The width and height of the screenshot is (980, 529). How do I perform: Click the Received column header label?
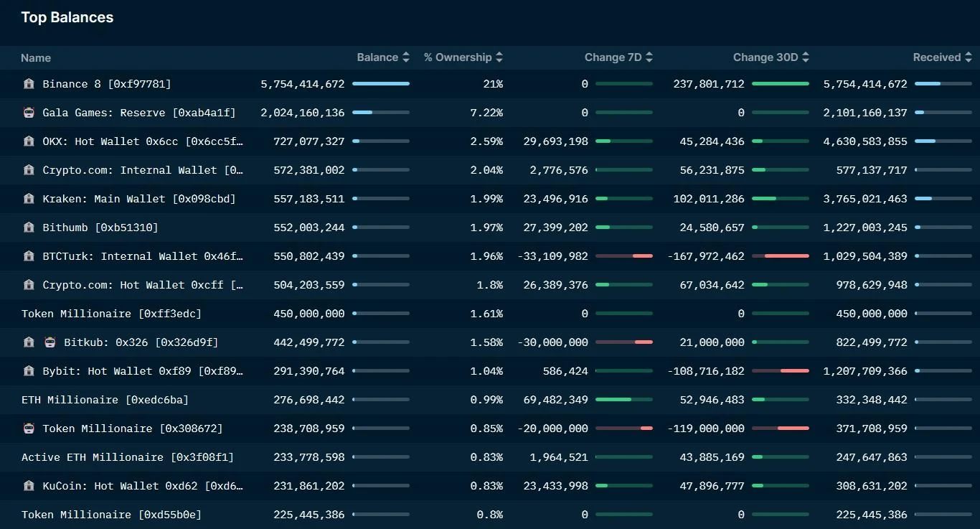coord(937,57)
